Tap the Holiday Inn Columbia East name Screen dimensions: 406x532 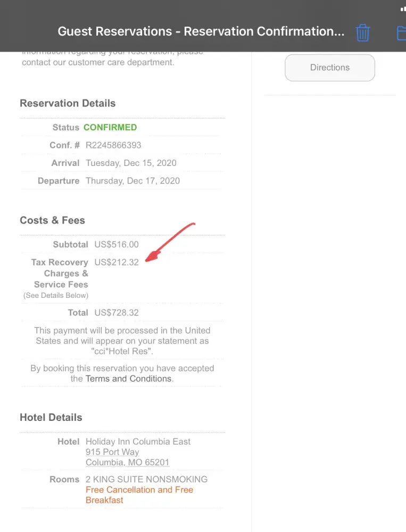click(x=138, y=442)
